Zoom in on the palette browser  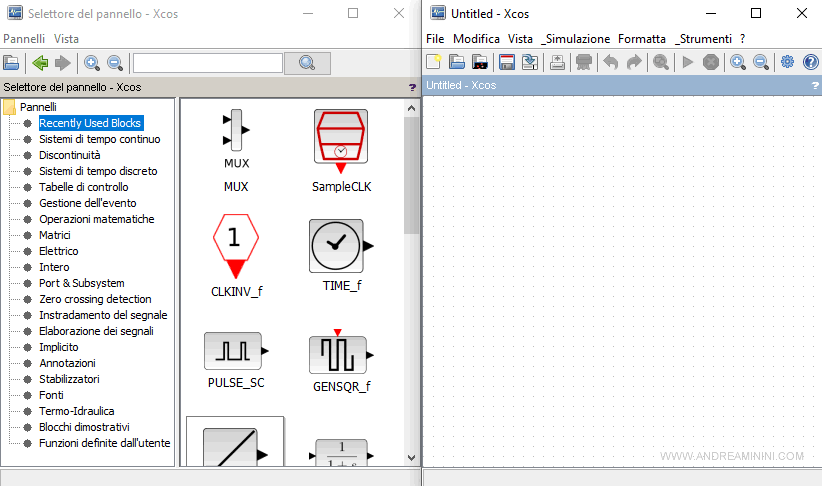92,63
